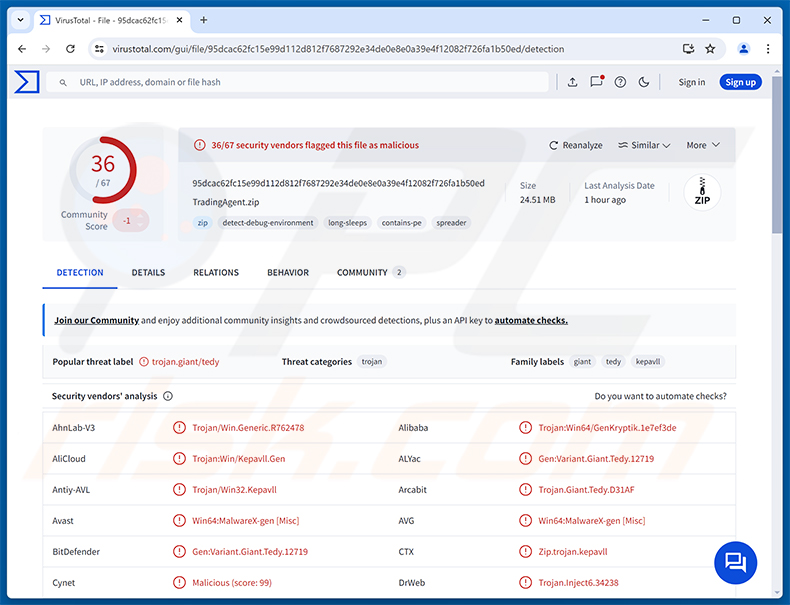Click the tedy family label
The width and height of the screenshot is (790, 605).
click(613, 362)
